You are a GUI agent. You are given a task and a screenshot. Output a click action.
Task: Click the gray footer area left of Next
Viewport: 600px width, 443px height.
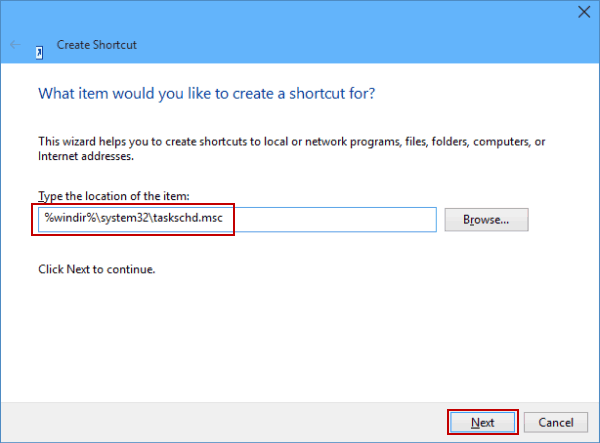pyautogui.click(x=220, y=422)
